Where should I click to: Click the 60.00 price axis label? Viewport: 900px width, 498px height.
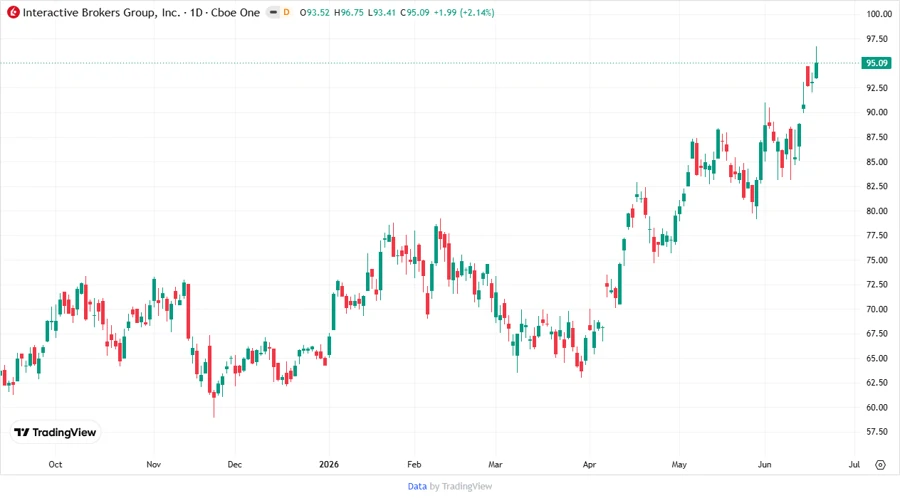click(877, 407)
